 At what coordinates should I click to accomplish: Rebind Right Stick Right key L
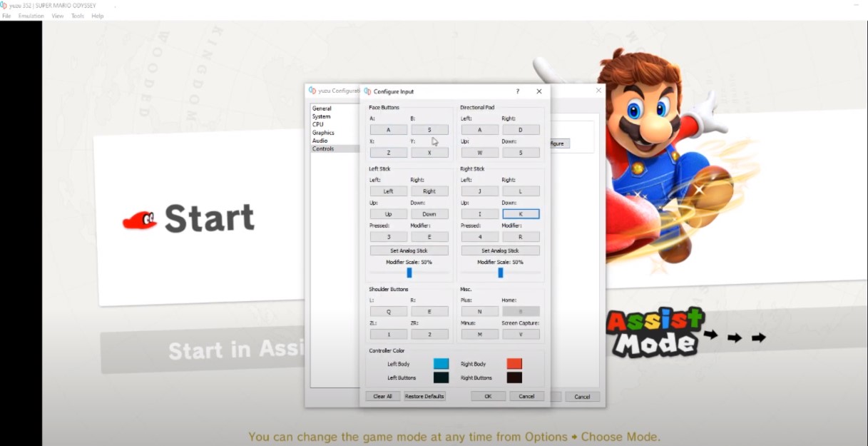coord(521,191)
